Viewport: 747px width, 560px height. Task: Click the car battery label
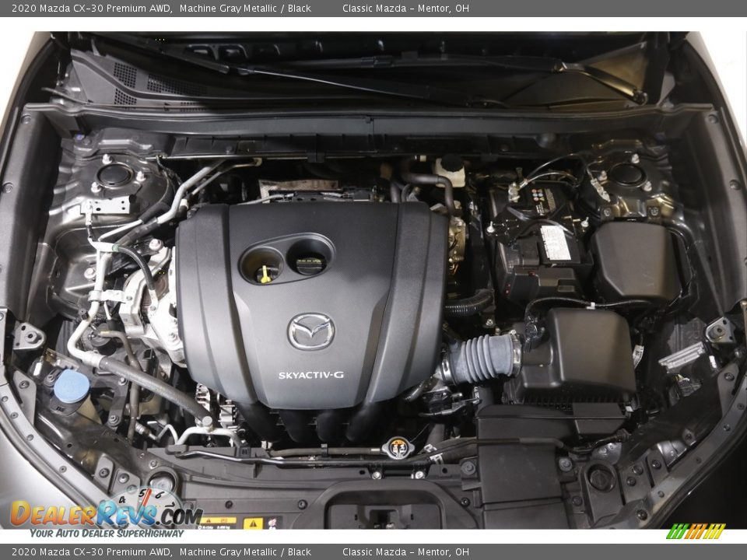555,243
